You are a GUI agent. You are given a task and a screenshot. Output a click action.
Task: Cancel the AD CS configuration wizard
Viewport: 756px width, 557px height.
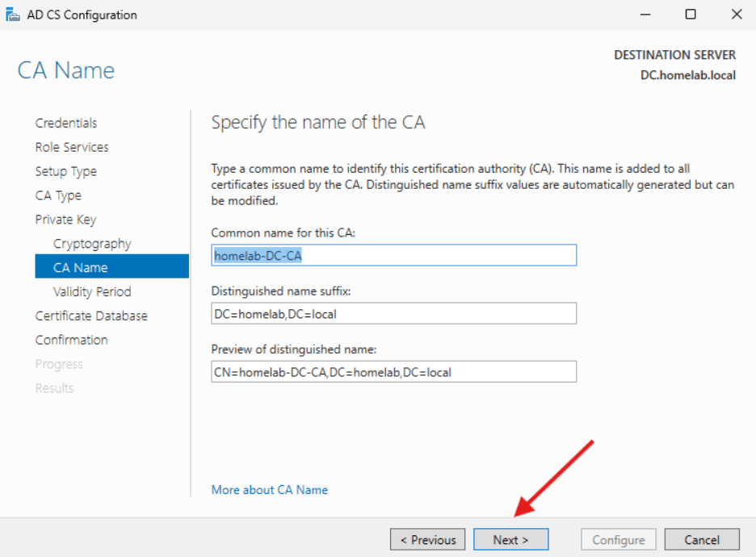[701, 539]
